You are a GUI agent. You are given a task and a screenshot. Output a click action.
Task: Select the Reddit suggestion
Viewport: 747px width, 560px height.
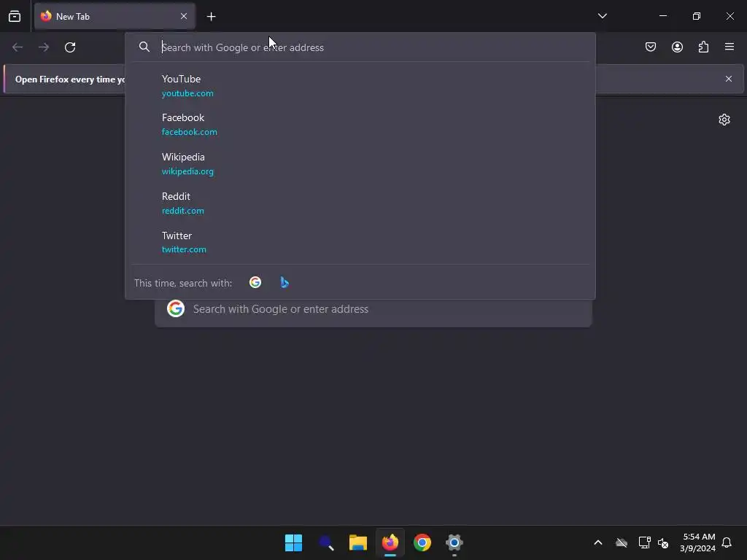pos(360,203)
